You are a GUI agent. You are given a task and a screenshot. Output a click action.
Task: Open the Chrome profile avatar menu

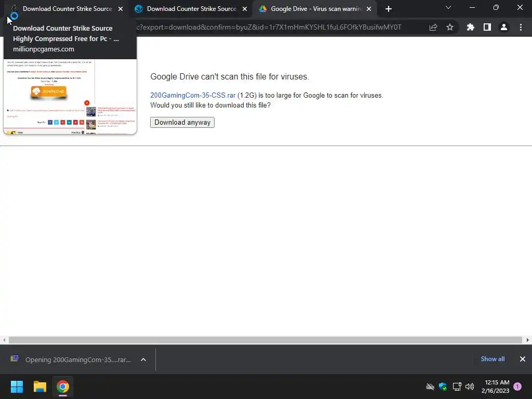[x=504, y=27]
